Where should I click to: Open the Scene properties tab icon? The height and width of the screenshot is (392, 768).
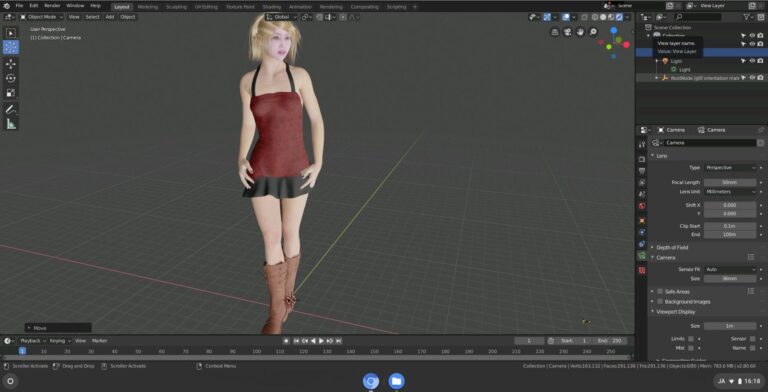[642, 195]
